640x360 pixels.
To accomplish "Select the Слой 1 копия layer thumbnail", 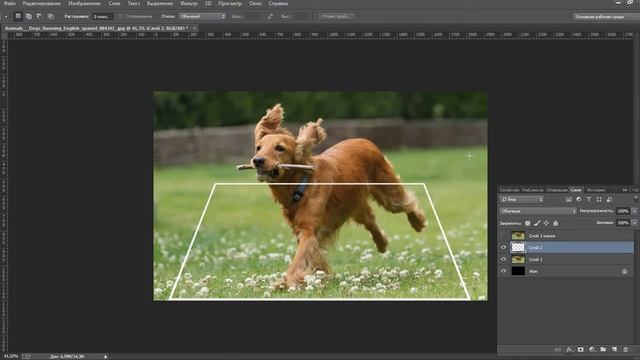I will click(x=518, y=236).
